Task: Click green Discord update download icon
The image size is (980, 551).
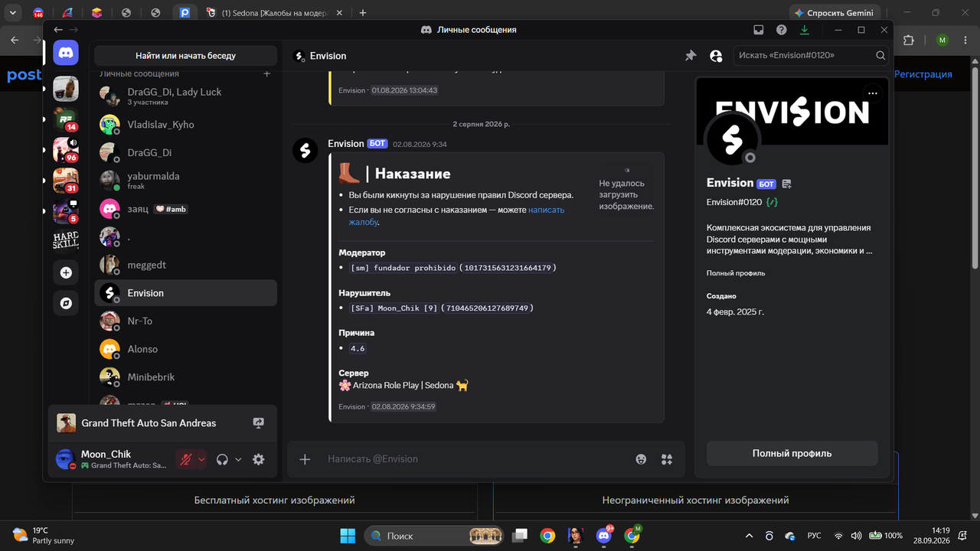Action: click(x=804, y=30)
